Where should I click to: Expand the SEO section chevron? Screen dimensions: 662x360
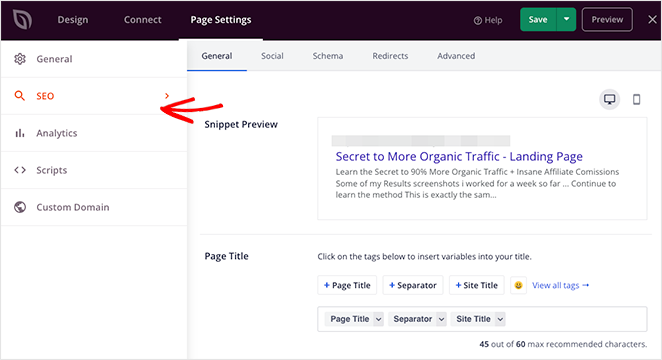click(x=167, y=96)
